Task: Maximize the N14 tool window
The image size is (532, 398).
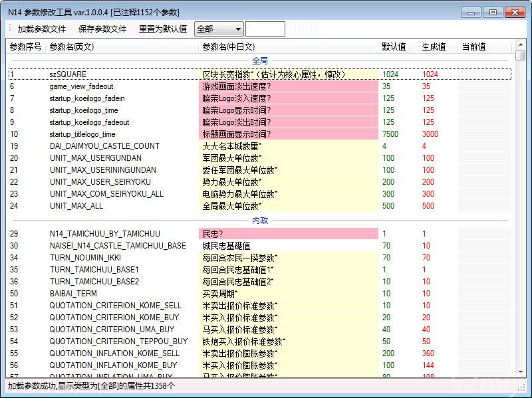Action: coord(493,12)
